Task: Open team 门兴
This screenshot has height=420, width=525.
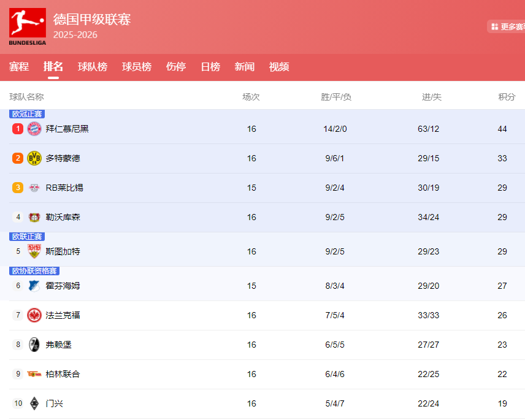Action: 54,403
